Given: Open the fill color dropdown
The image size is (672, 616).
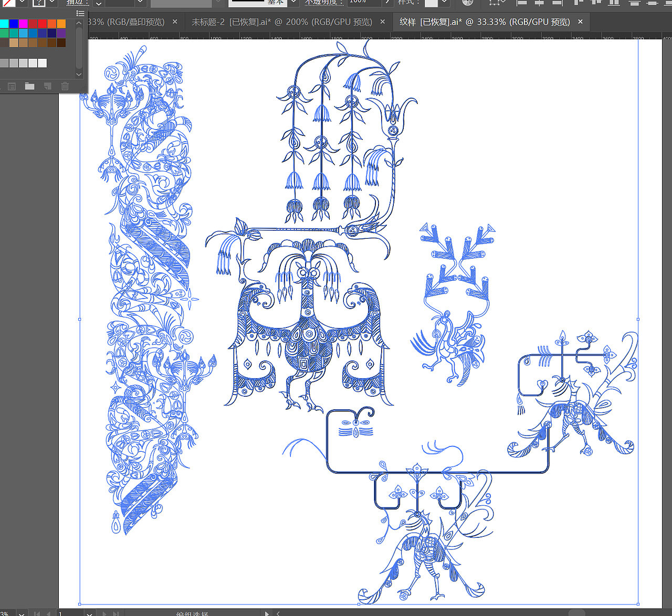Looking at the screenshot, I should (23, 3).
